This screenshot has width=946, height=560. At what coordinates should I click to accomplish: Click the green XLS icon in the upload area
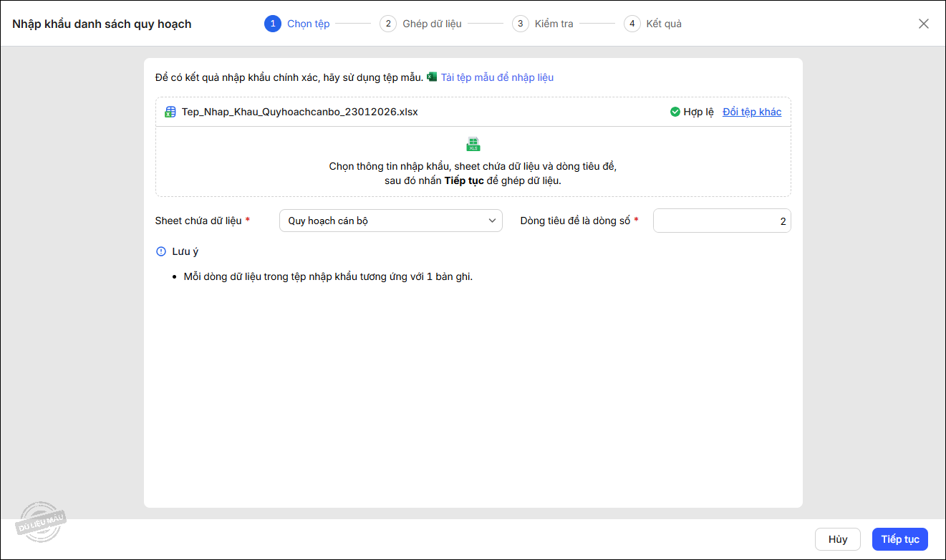click(x=473, y=144)
